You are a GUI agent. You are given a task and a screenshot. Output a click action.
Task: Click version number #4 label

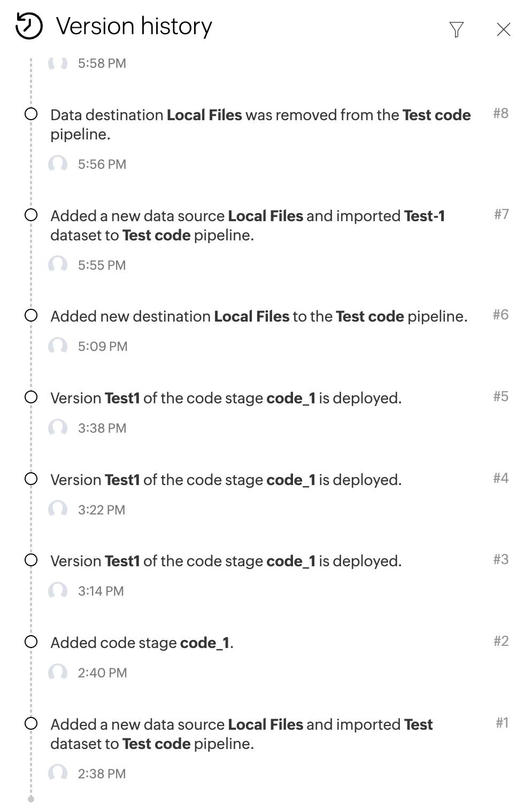[x=500, y=478]
